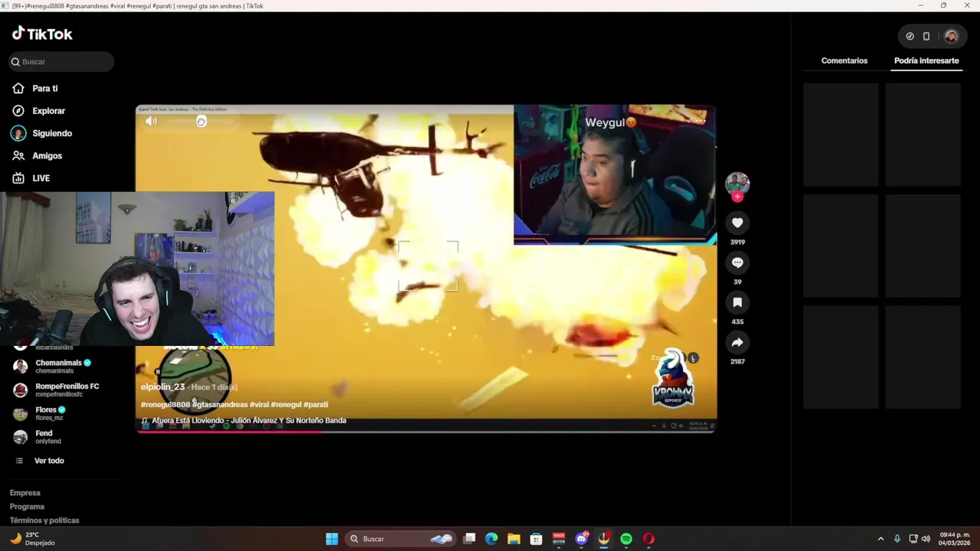Image resolution: width=980 pixels, height=551 pixels.
Task: Open elpiolin_23 username link
Action: click(x=162, y=387)
